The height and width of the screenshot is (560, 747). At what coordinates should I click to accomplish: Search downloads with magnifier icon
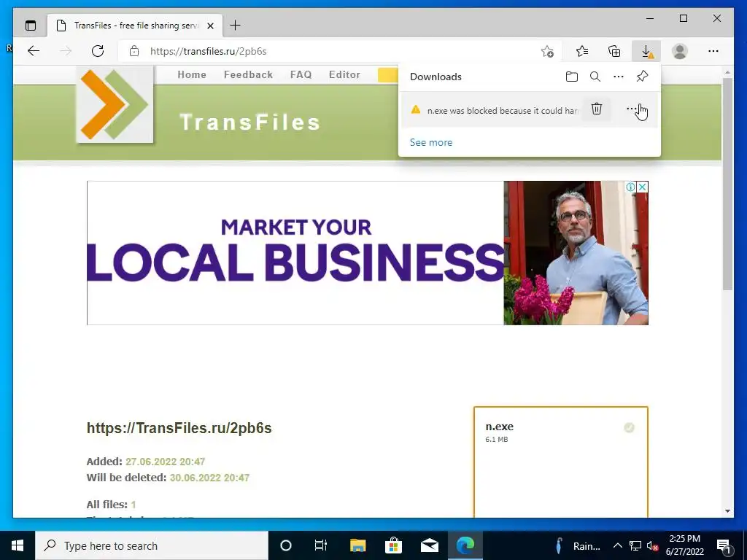[x=595, y=77]
